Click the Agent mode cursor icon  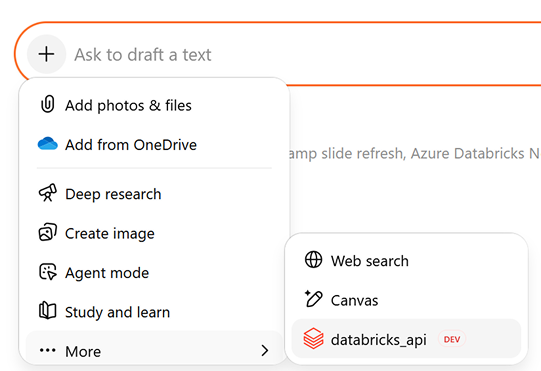[x=48, y=272]
